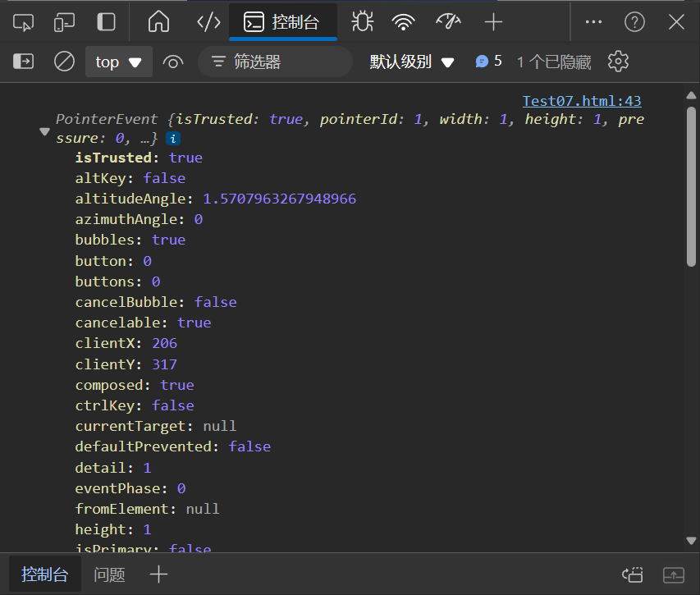700x595 pixels.
Task: Switch to the 控制台 tab in top bar
Action: pyautogui.click(x=283, y=22)
